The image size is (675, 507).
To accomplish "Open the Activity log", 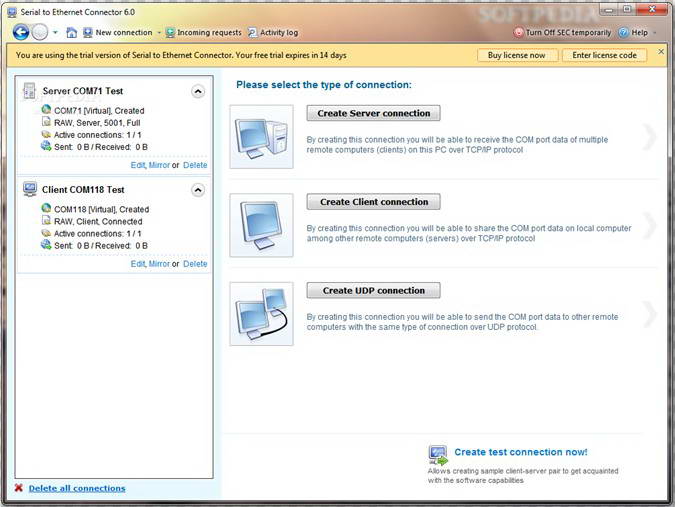I will coord(273,32).
